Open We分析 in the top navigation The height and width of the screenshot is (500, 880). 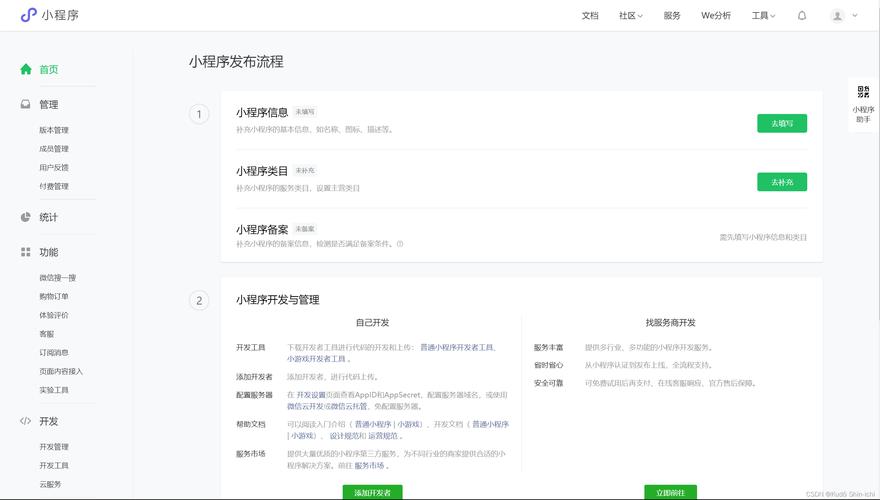coord(716,16)
